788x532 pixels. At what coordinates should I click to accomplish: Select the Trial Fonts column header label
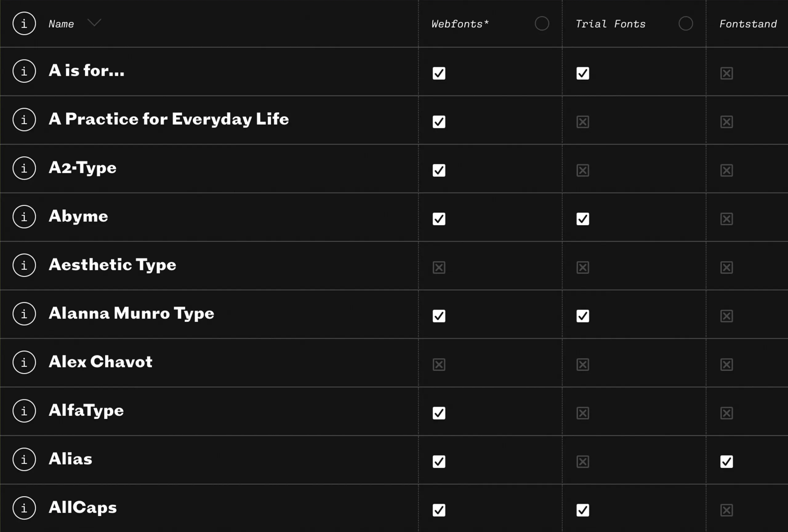(610, 24)
